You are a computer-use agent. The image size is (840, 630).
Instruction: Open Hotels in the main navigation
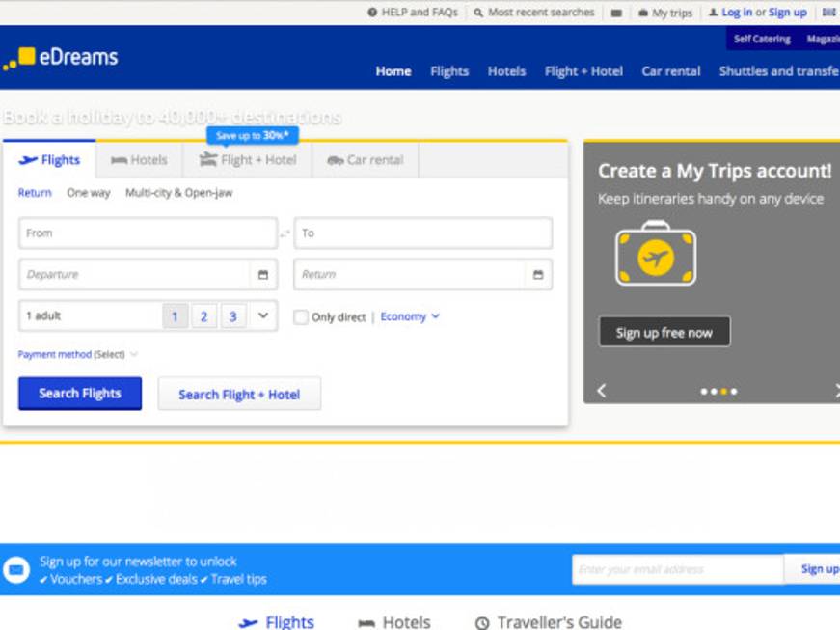point(506,71)
